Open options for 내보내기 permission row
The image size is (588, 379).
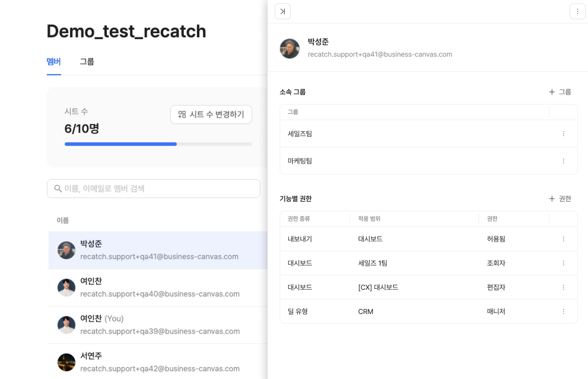point(563,239)
